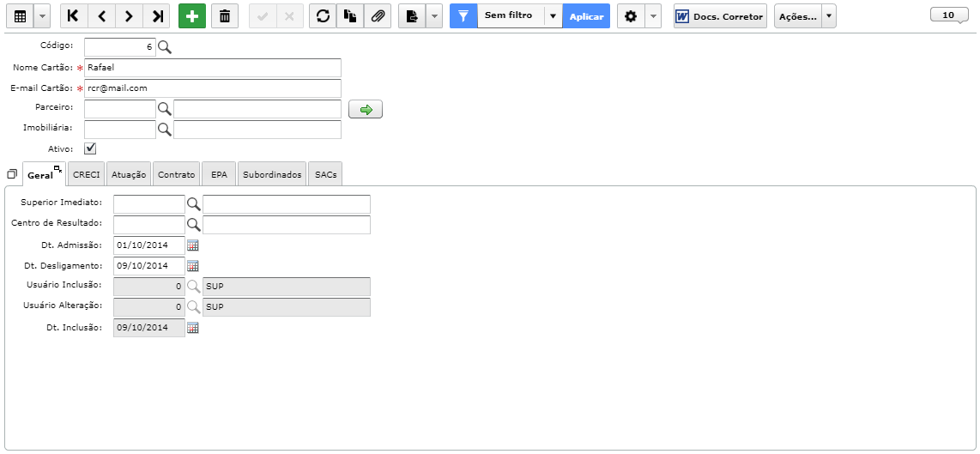
Task: Click the Superior Imediato code field
Action: (149, 204)
